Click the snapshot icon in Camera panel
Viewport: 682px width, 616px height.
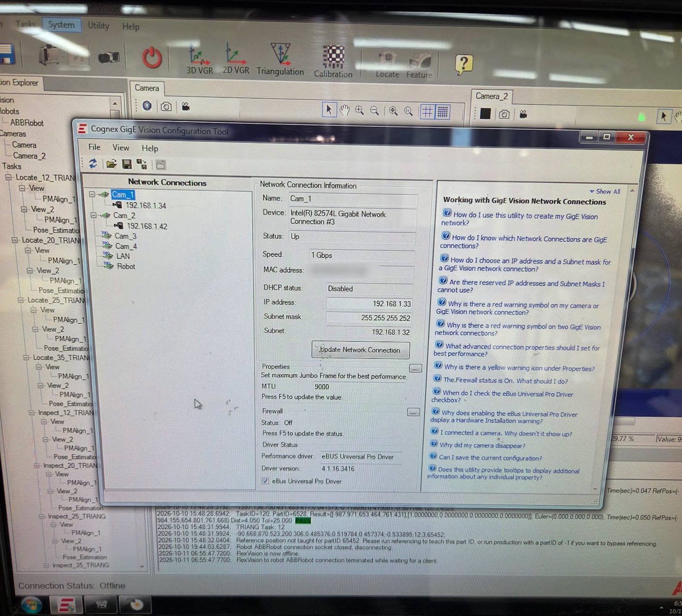click(x=166, y=106)
